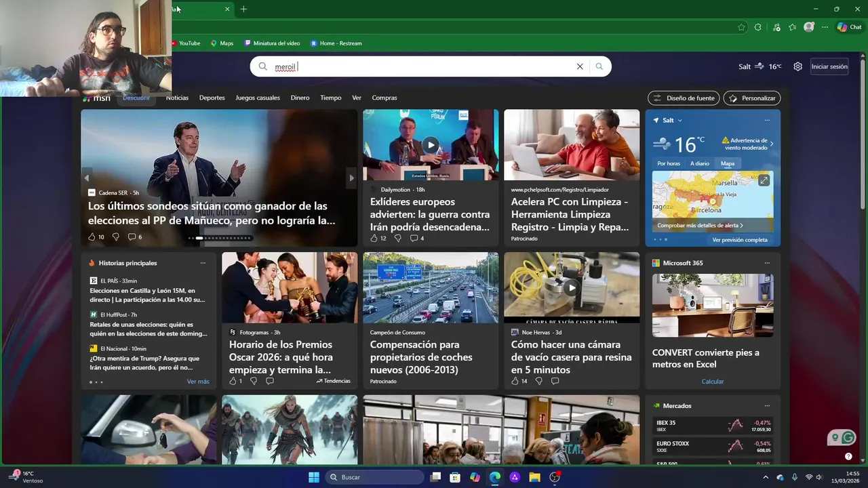Open File Explorer from taskbar
Viewport: 868px width, 488px height.
(x=534, y=477)
